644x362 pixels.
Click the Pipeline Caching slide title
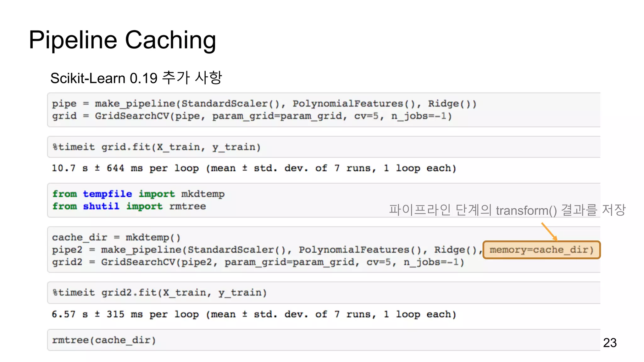122,40
